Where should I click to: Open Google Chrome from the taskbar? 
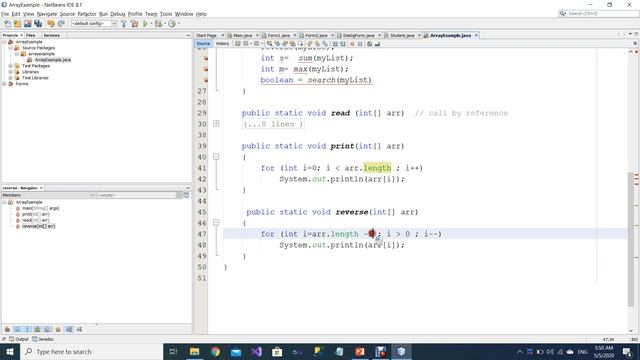[x=215, y=351]
